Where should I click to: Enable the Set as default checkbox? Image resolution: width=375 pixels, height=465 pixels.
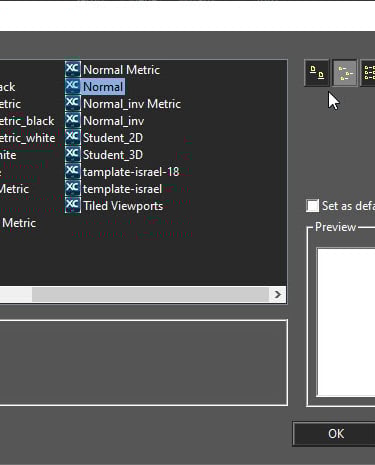click(312, 206)
